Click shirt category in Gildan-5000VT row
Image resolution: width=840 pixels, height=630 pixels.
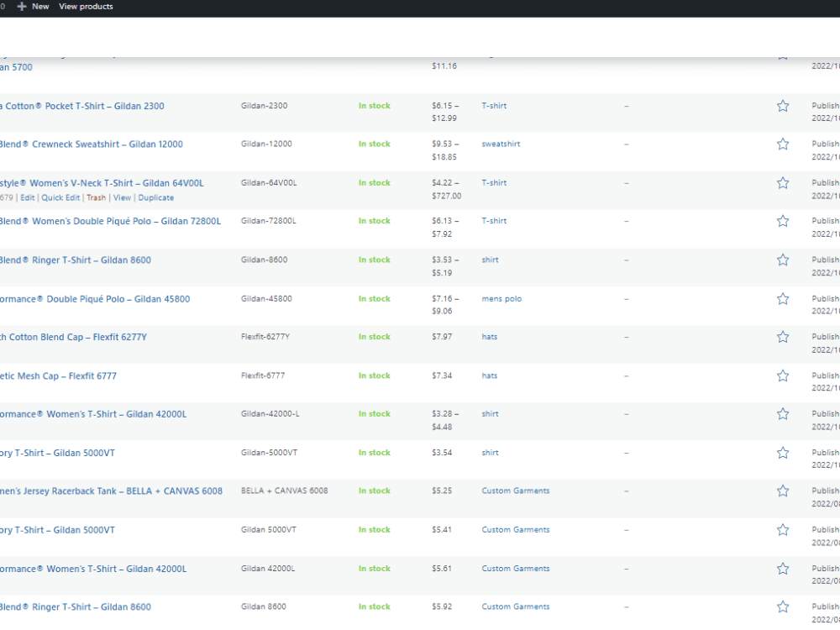[x=491, y=453]
